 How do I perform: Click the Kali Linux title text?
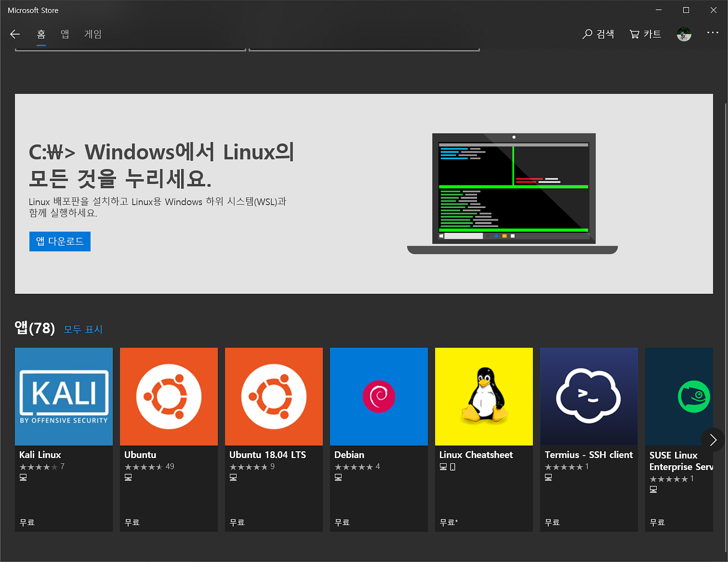(40, 455)
